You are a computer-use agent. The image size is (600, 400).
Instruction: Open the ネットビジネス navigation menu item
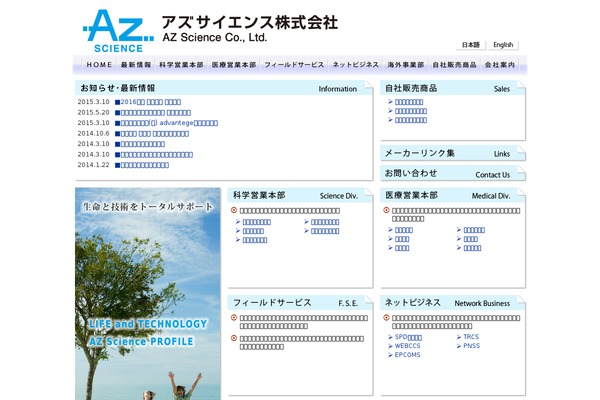[355, 65]
